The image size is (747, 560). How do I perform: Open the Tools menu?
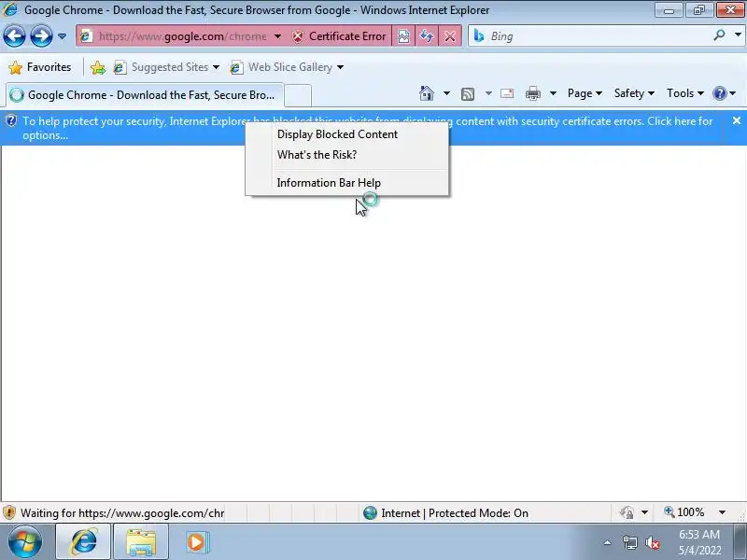point(684,93)
